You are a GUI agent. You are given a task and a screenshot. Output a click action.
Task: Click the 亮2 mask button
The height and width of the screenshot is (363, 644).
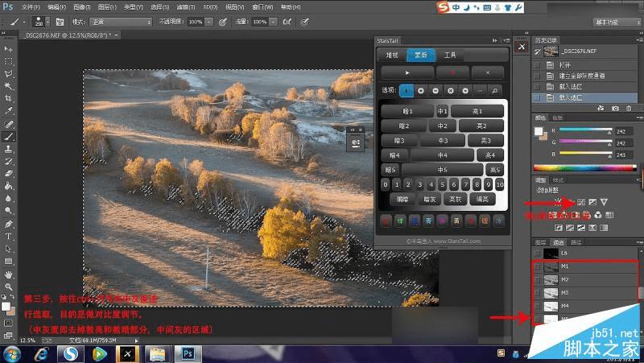click(481, 126)
